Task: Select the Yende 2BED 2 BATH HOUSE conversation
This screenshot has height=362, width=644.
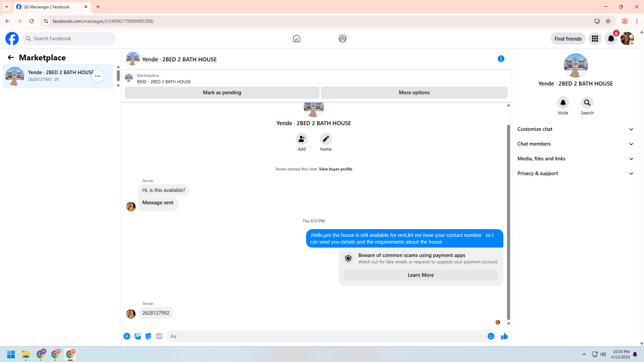Action: click(58, 76)
